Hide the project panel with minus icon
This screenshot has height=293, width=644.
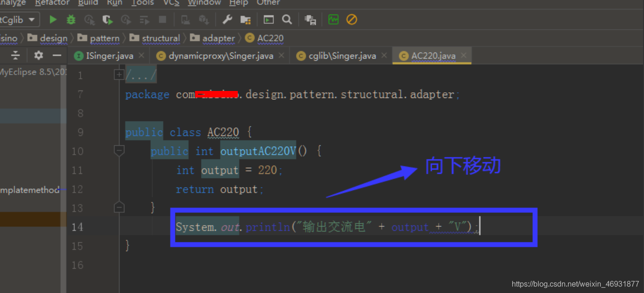pos(57,55)
